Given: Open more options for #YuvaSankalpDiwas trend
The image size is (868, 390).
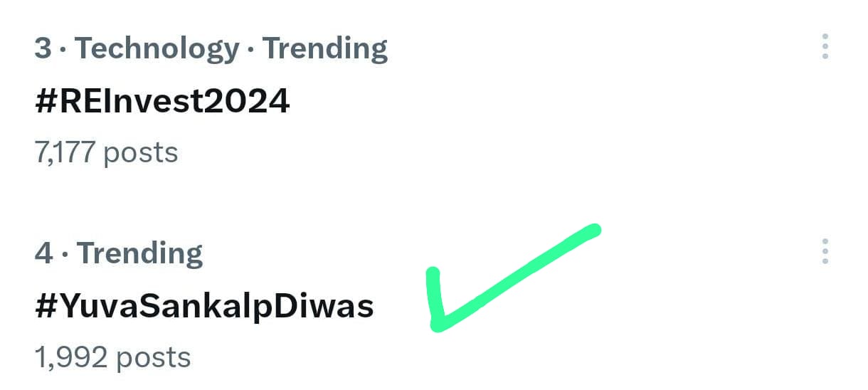Looking at the screenshot, I should click(825, 251).
